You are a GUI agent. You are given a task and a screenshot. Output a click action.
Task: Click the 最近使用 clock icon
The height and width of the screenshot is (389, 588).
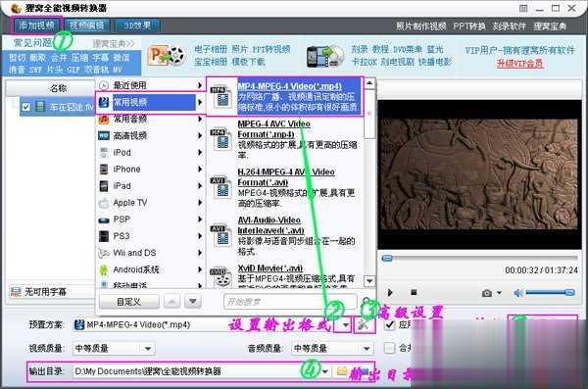(x=104, y=85)
